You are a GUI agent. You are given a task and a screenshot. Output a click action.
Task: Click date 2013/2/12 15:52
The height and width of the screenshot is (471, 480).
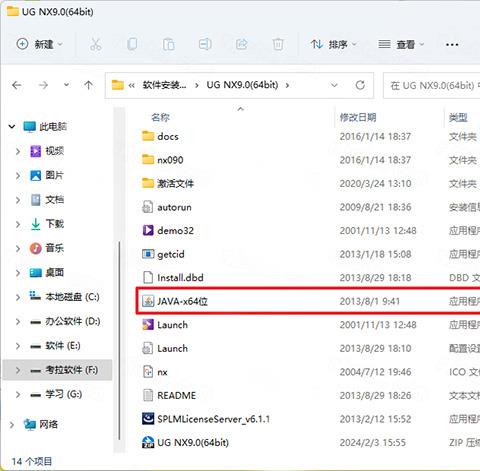pos(375,419)
